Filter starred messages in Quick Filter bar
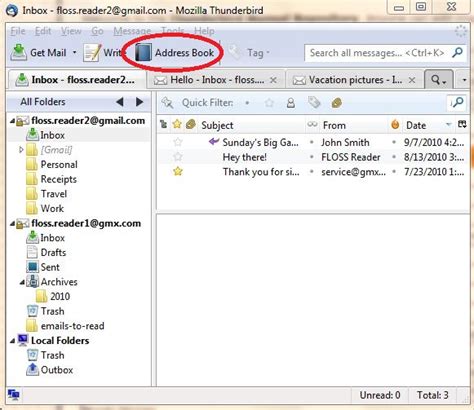The image size is (474, 410). [269, 103]
